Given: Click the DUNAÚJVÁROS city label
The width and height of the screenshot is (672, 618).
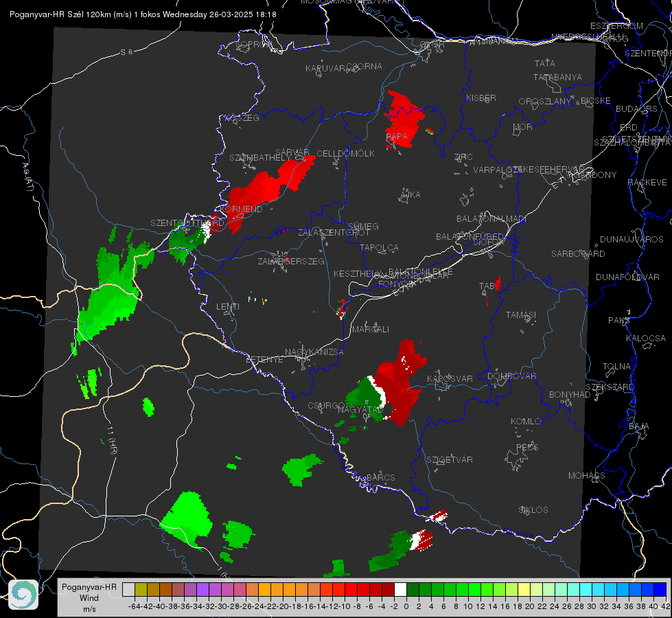Looking at the screenshot, I should coord(632,240).
